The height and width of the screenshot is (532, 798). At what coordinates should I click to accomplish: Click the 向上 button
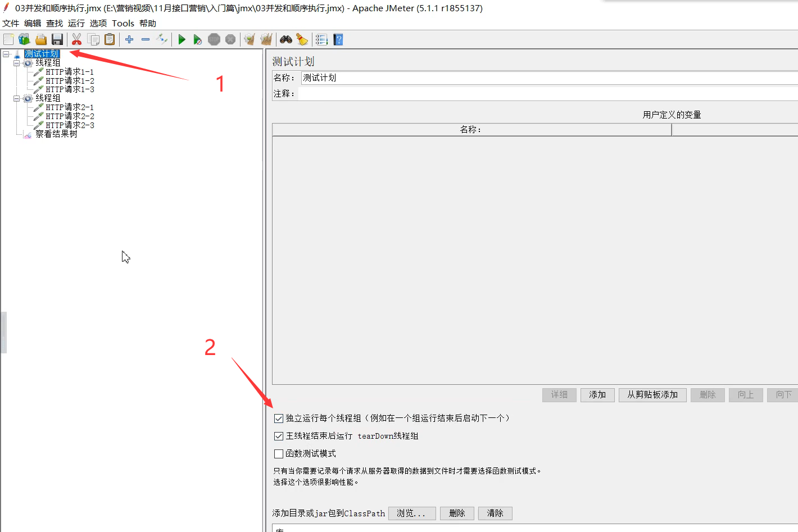746,395
